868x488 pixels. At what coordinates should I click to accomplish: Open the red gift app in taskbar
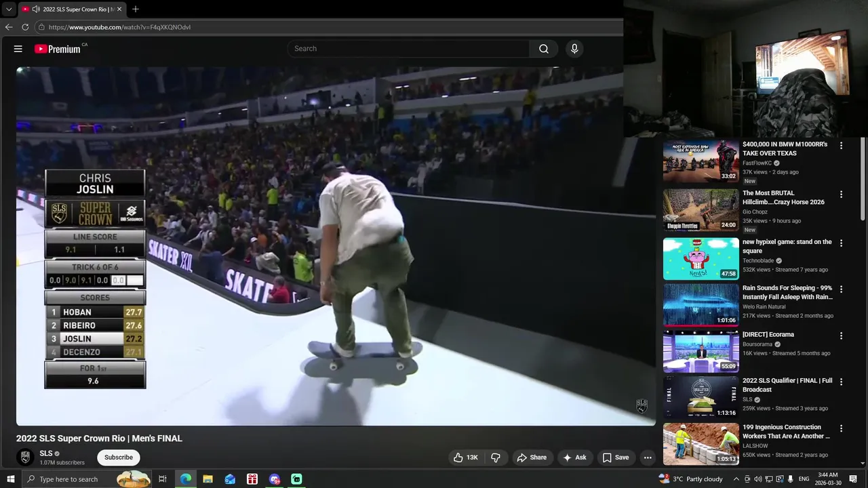[x=252, y=479]
